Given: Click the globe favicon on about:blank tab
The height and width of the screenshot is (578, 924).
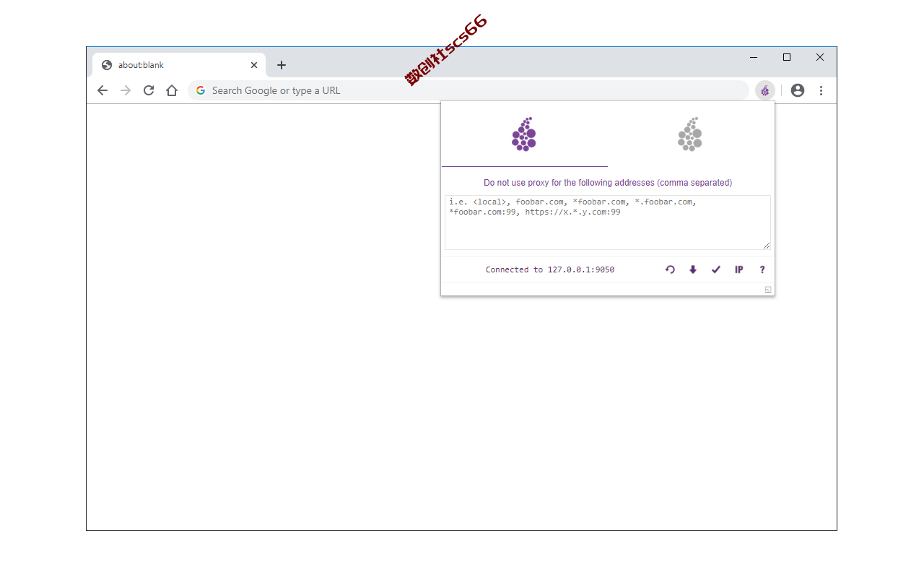Looking at the screenshot, I should pos(107,65).
